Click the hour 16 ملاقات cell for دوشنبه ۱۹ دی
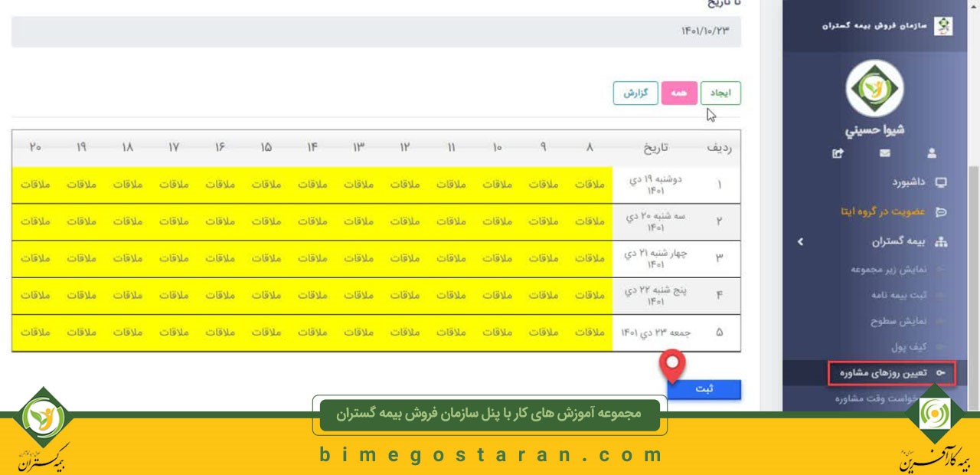The image size is (980, 475). (220, 185)
